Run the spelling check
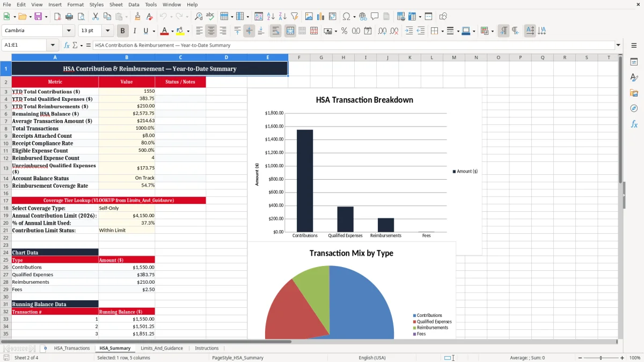Screen dimensions: 644x362 pos(210,17)
